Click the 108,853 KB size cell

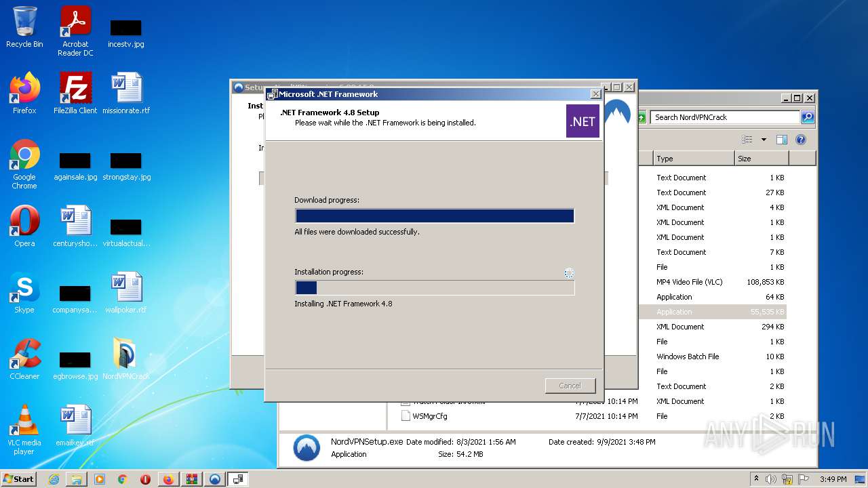click(765, 282)
